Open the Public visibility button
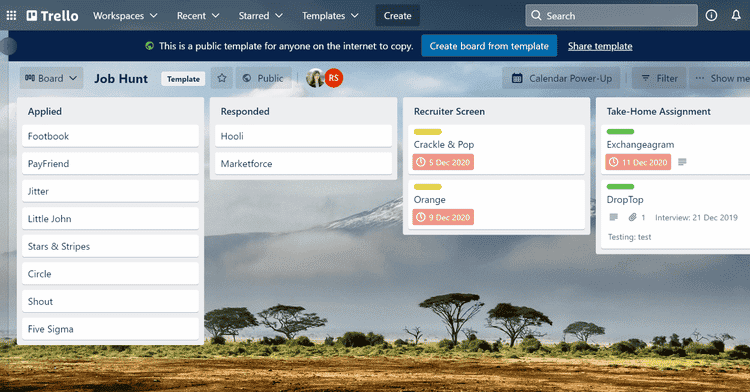Screen dimensions: 750x392 pyautogui.click(x=263, y=78)
